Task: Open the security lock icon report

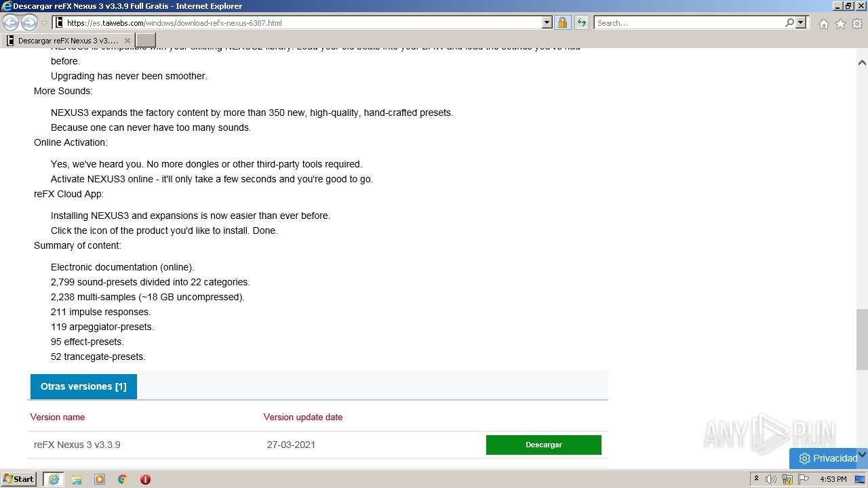Action: [x=562, y=22]
